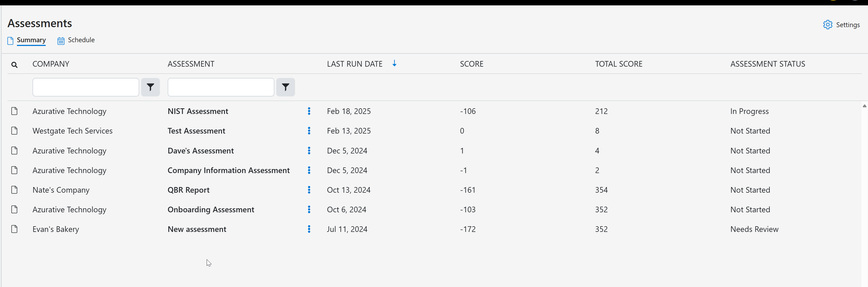Click the Assessment column filter funnel button
The image size is (868, 287).
(285, 87)
